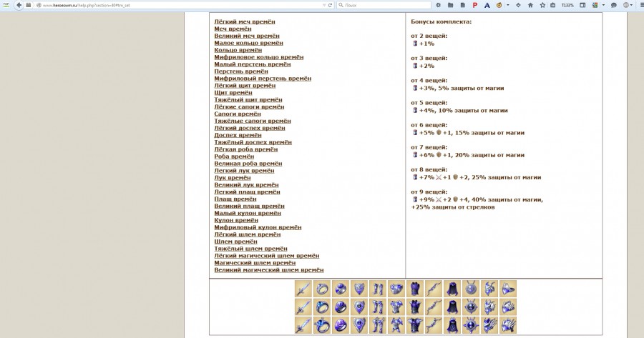Open the Великий лук времён link
Viewport: 644px width, 338px height.
pyautogui.click(x=246, y=184)
